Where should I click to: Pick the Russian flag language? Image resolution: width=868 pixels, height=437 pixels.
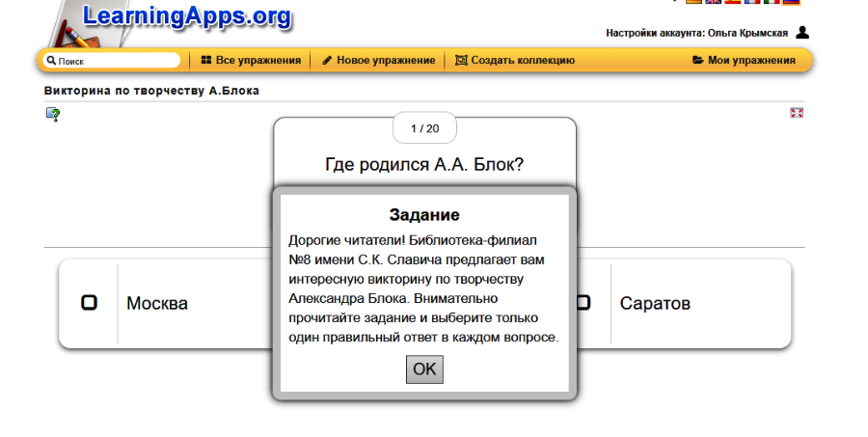point(791,3)
